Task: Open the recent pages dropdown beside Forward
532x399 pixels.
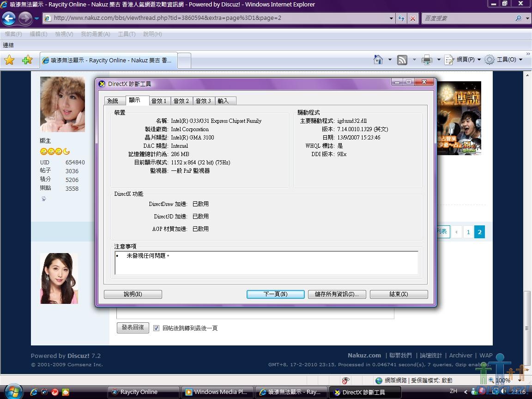Action: click(x=36, y=18)
